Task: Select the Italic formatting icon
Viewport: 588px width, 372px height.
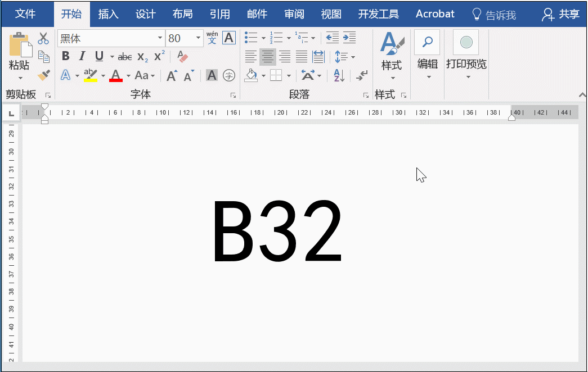Action: click(x=82, y=56)
